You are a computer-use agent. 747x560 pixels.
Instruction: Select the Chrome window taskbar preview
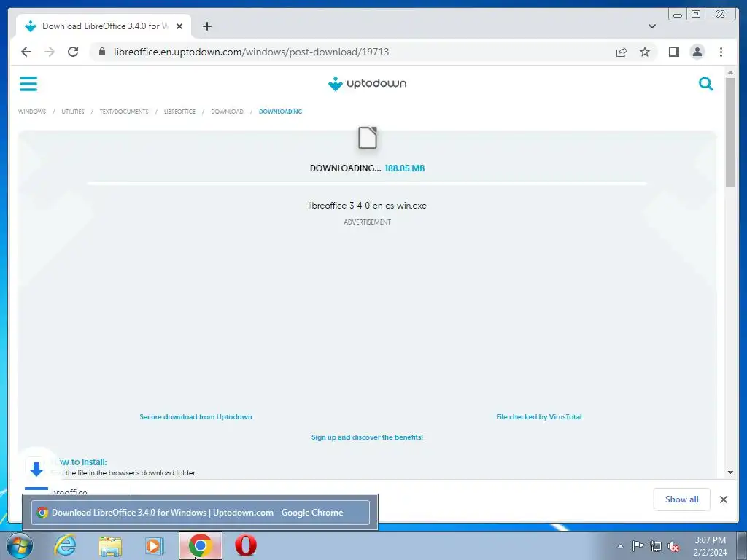pyautogui.click(x=200, y=513)
